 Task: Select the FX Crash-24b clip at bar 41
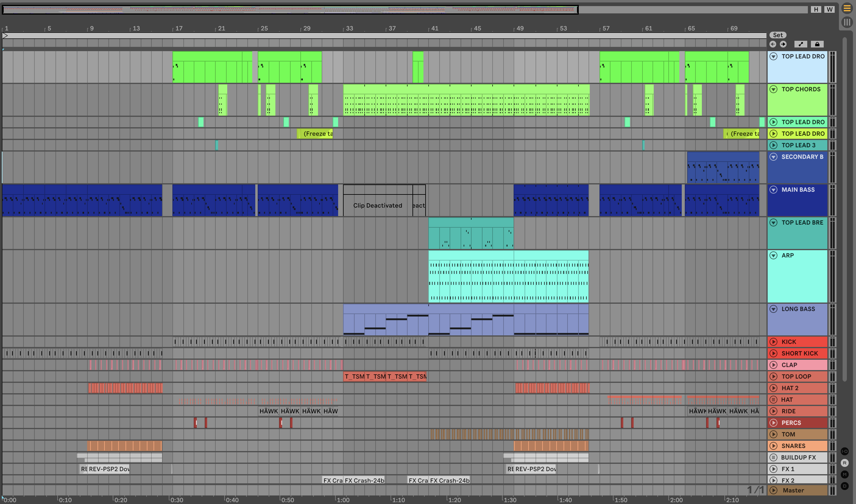point(449,480)
